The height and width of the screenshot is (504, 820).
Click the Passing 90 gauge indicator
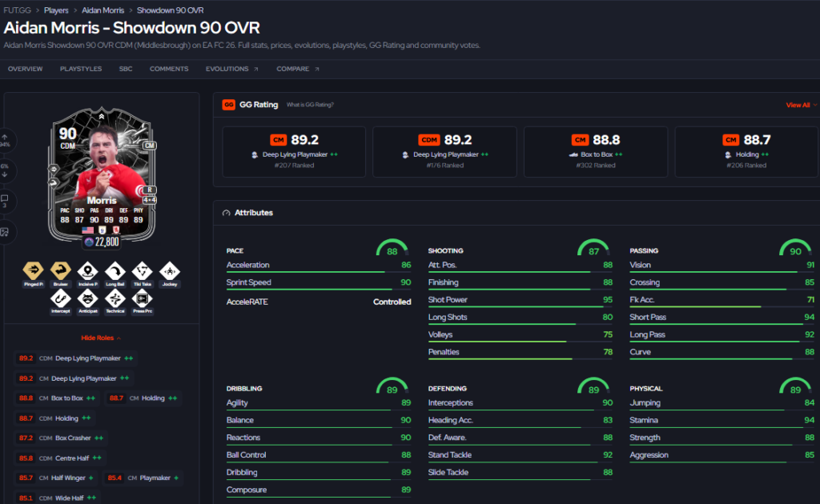point(795,248)
